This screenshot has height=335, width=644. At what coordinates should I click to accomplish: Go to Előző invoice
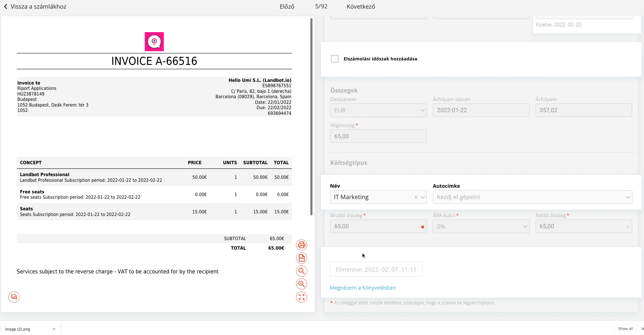point(287,7)
